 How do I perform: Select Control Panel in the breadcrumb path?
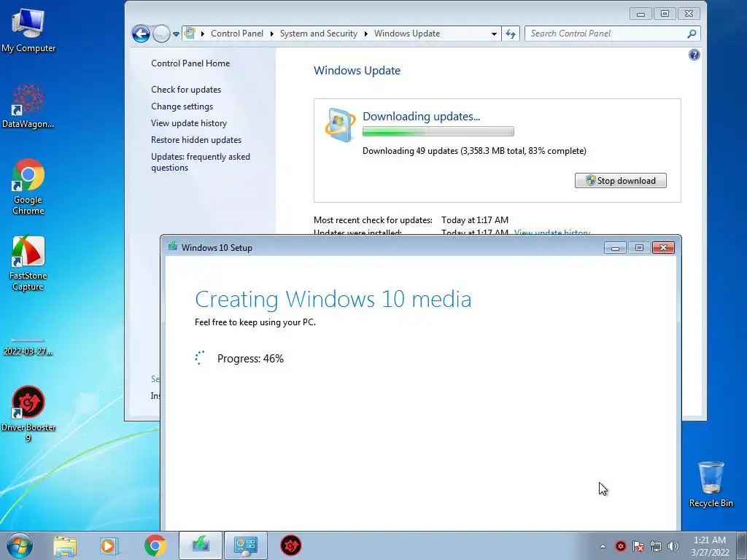[x=237, y=34]
